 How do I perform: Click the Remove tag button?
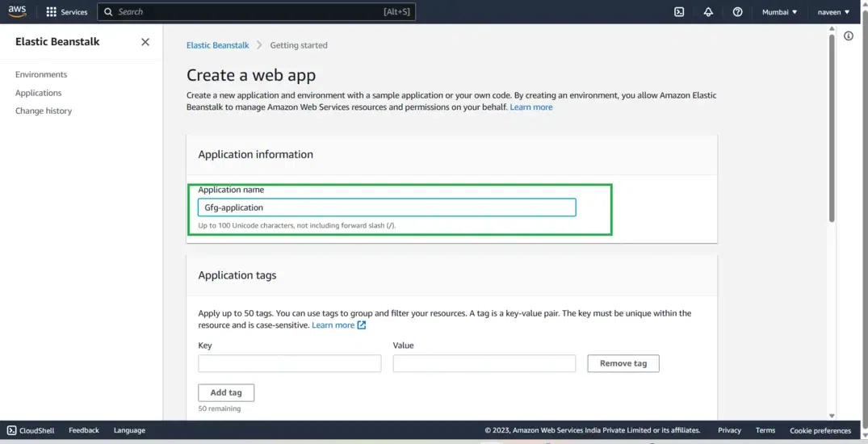tap(623, 363)
